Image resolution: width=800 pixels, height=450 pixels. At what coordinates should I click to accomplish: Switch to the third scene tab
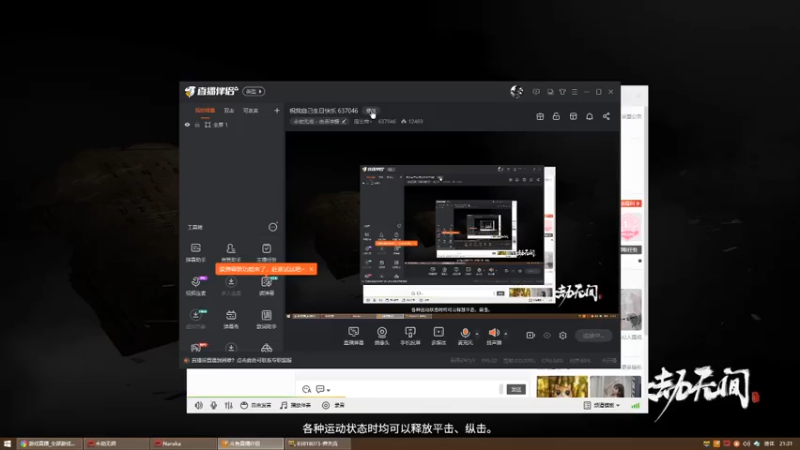click(251, 110)
